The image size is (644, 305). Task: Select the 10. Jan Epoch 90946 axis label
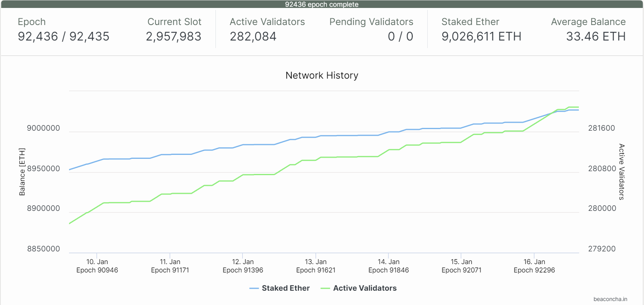pyautogui.click(x=97, y=266)
